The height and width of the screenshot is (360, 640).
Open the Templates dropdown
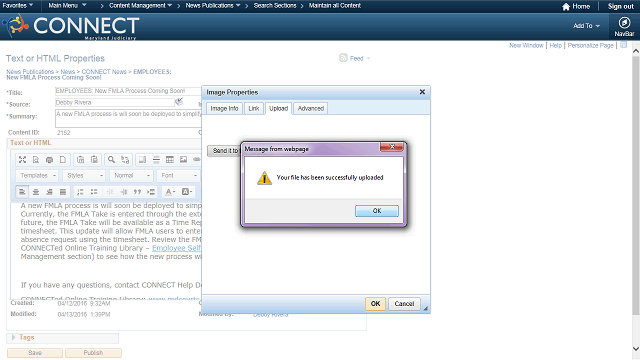tap(37, 176)
